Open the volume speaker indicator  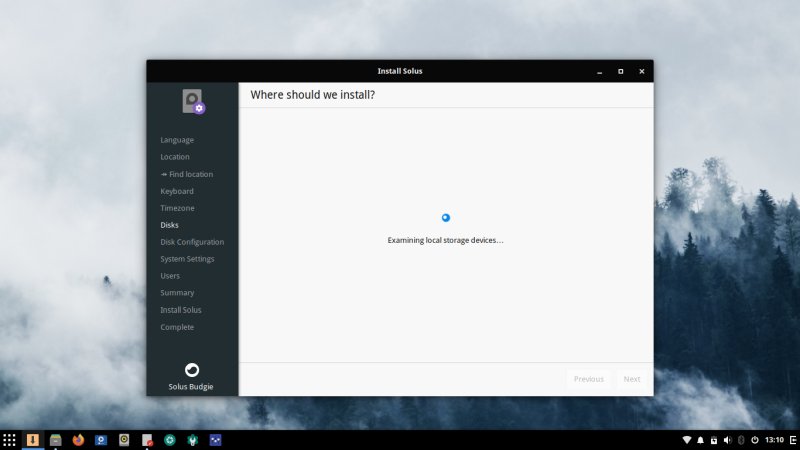(x=728, y=440)
